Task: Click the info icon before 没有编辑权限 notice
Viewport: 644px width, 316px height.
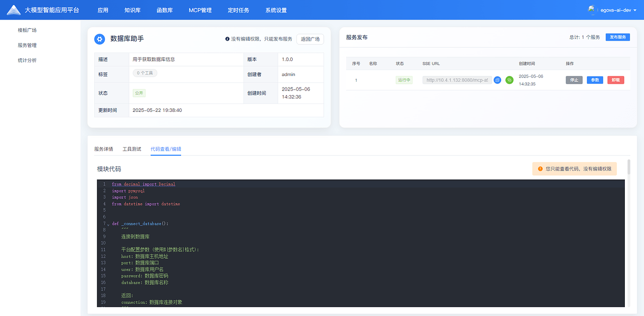Action: click(227, 39)
